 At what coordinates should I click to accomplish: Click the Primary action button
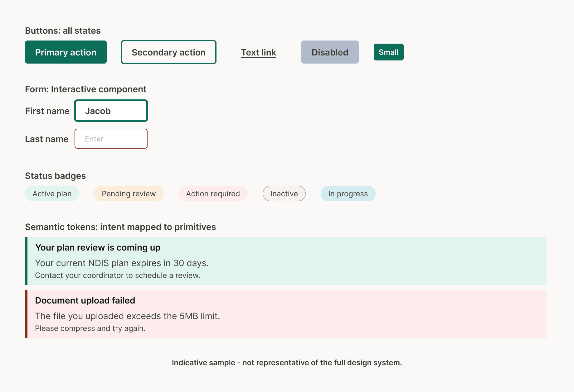(66, 52)
